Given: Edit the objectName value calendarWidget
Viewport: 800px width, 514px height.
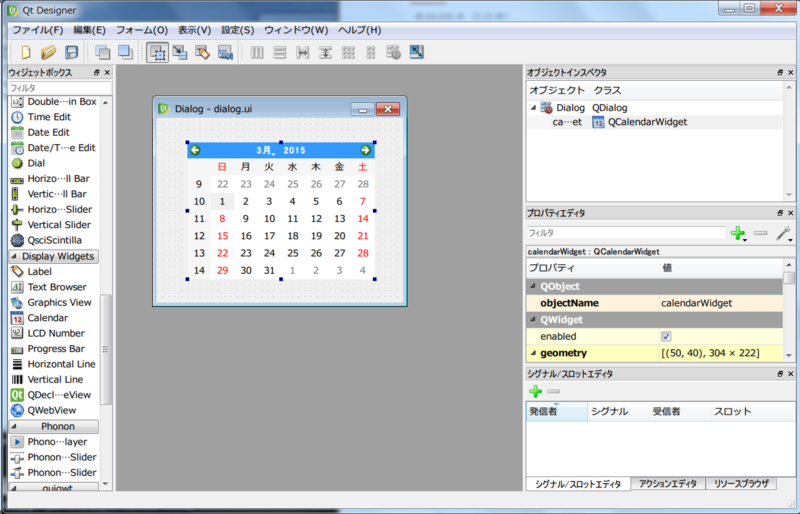Looking at the screenshot, I should [721, 303].
